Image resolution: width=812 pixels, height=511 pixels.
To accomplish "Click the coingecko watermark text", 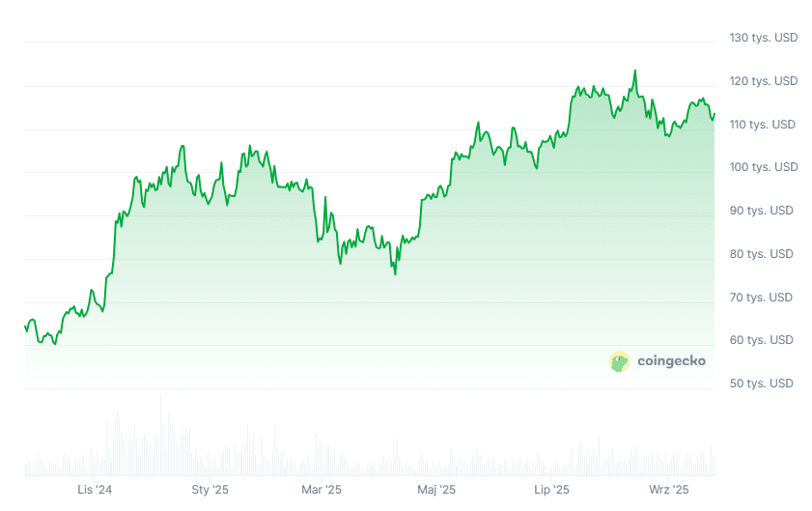I will point(671,361).
